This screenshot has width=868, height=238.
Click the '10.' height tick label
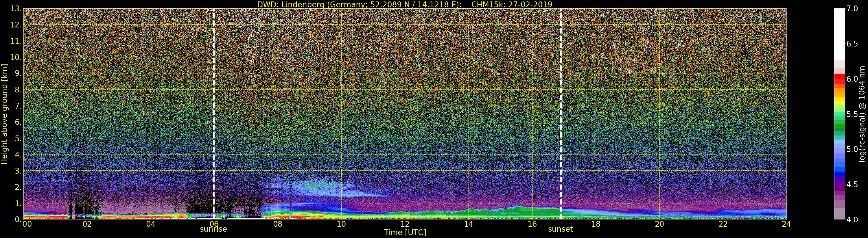tap(16, 57)
